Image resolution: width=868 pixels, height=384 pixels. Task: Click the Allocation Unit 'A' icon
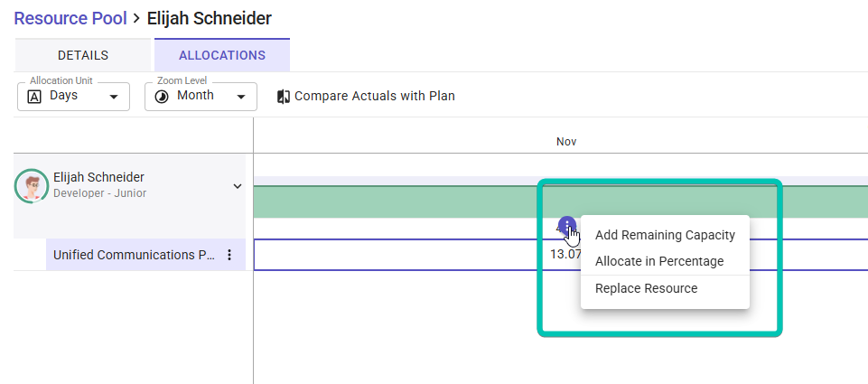point(35,97)
